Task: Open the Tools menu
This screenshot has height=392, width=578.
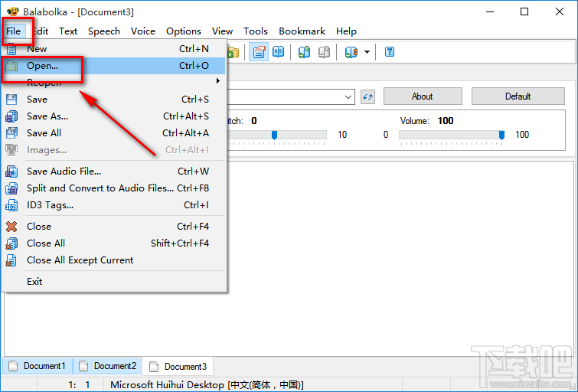Action: [x=256, y=31]
